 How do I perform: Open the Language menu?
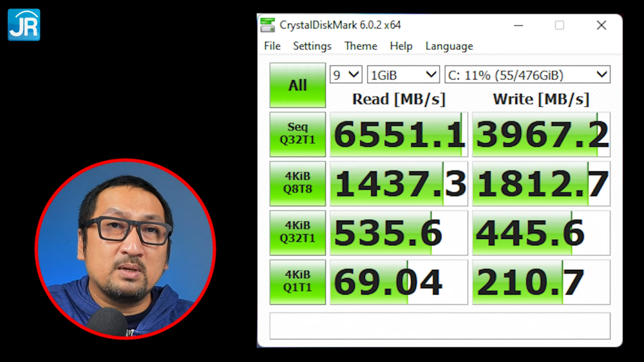coord(449,46)
